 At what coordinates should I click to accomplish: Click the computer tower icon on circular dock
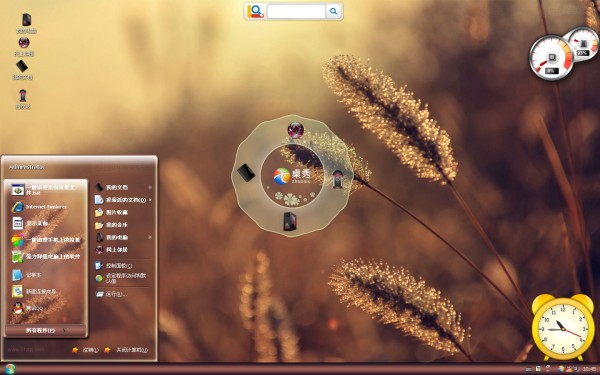click(x=290, y=221)
